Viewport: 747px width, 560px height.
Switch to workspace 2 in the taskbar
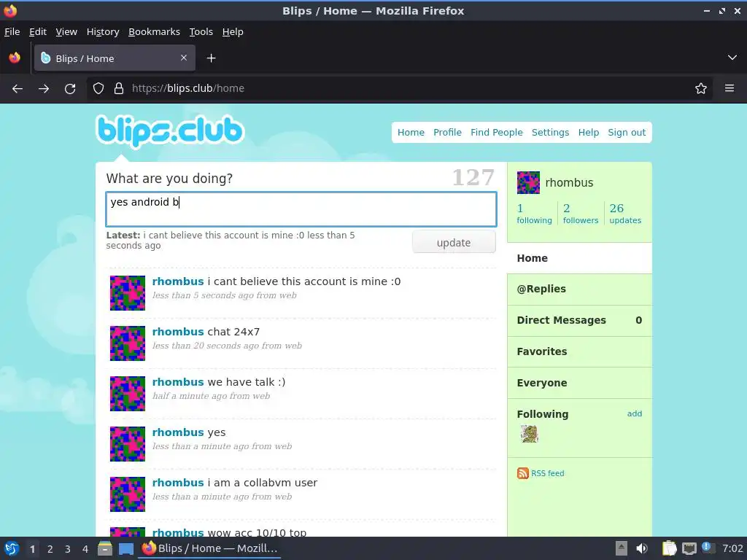pos(50,549)
